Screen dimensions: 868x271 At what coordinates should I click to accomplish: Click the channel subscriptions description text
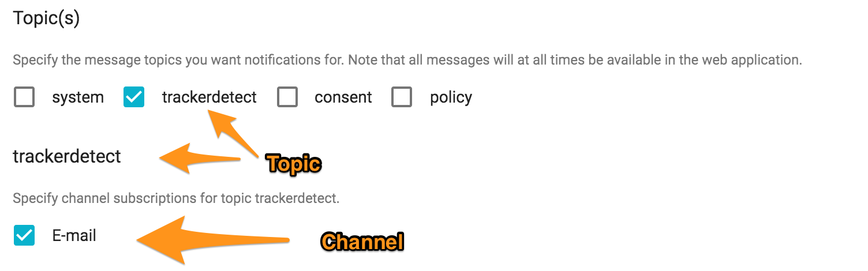pyautogui.click(x=176, y=200)
